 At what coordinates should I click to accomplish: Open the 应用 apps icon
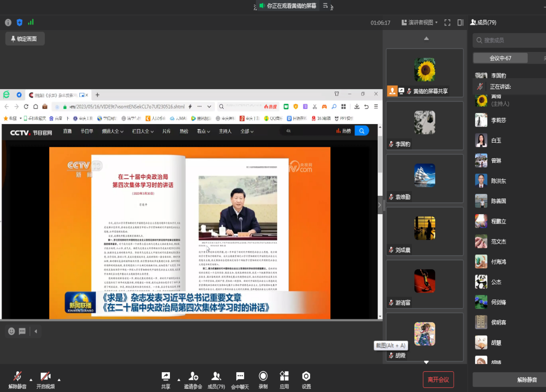click(x=284, y=376)
